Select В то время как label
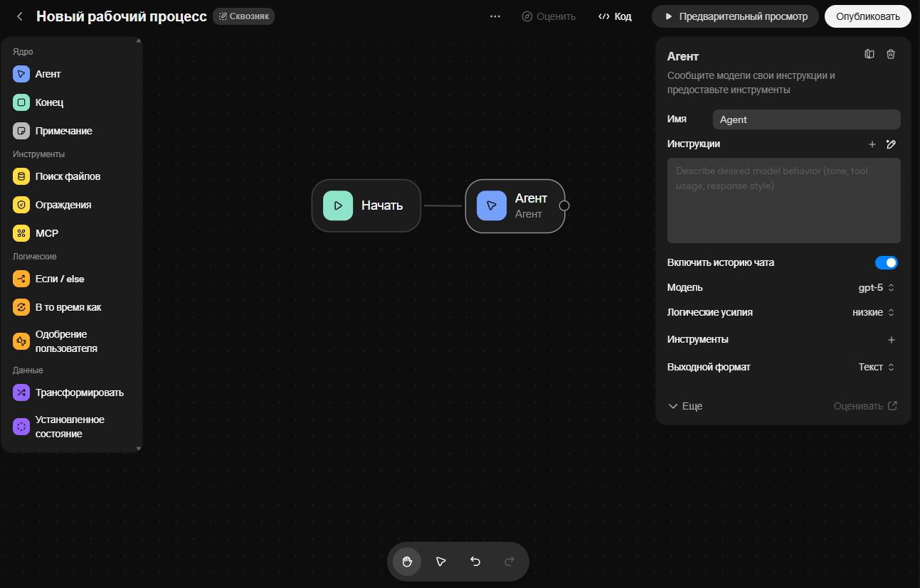This screenshot has width=920, height=588. click(68, 307)
